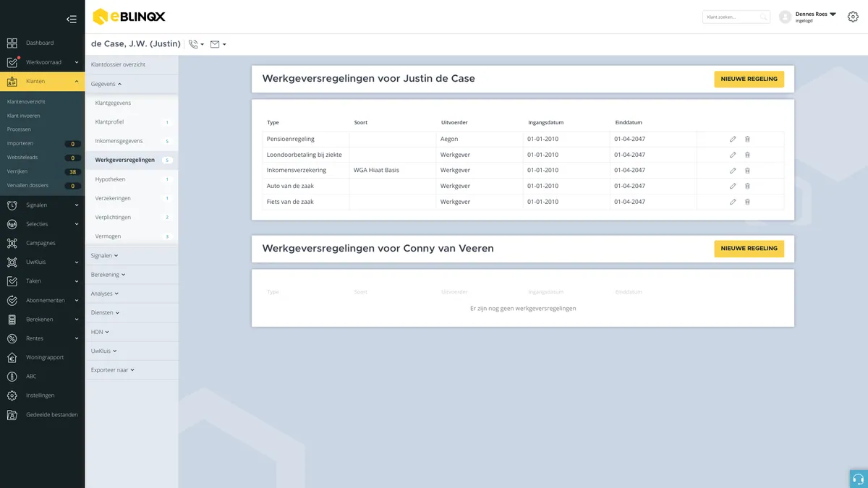Expand the Diensten section
The height and width of the screenshot is (488, 868).
(106, 312)
